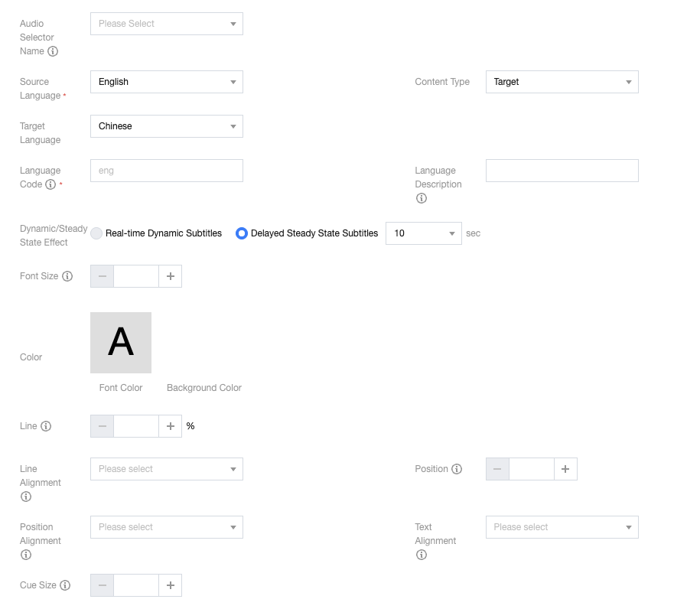Click info icon next to Language Code
The width and height of the screenshot is (700, 609).
[x=50, y=184]
